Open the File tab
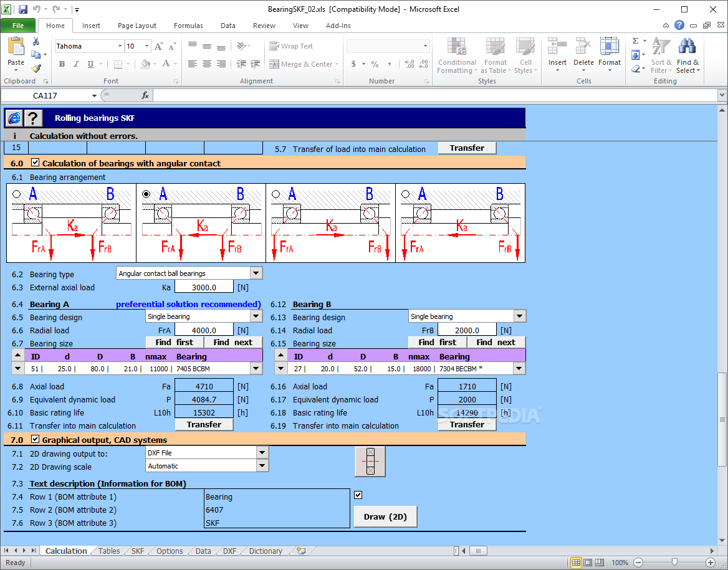This screenshot has height=570, width=728. click(x=18, y=26)
